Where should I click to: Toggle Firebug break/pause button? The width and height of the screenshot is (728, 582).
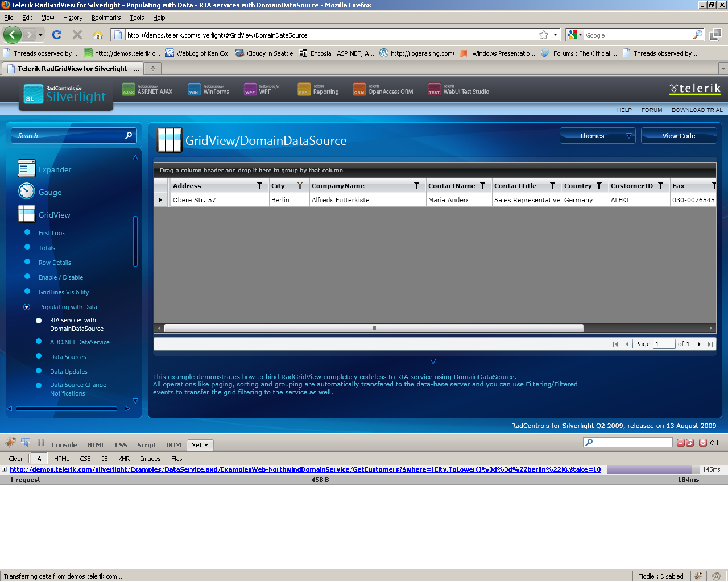40,443
